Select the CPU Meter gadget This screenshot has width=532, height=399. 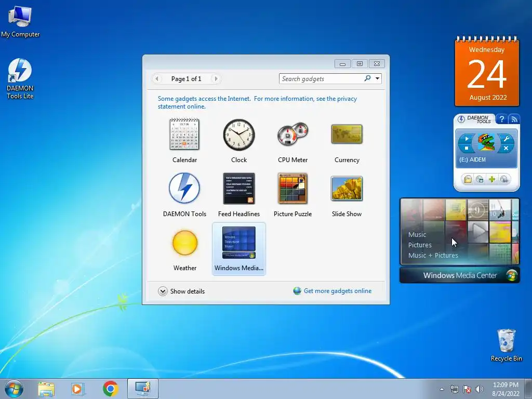292,141
